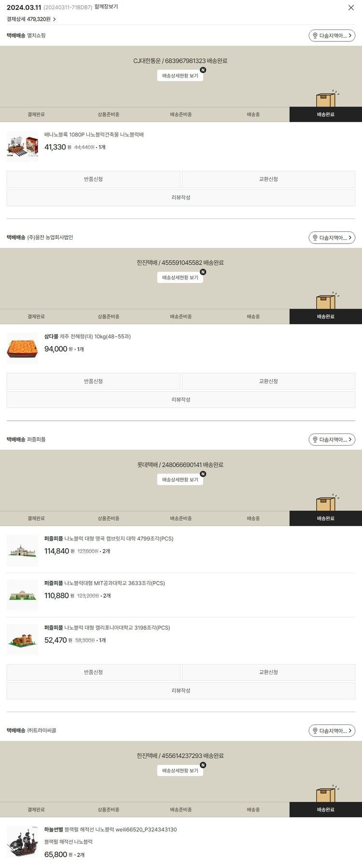Request exchange for the 천혜향 order
This screenshot has height=868, width=362.
click(268, 381)
